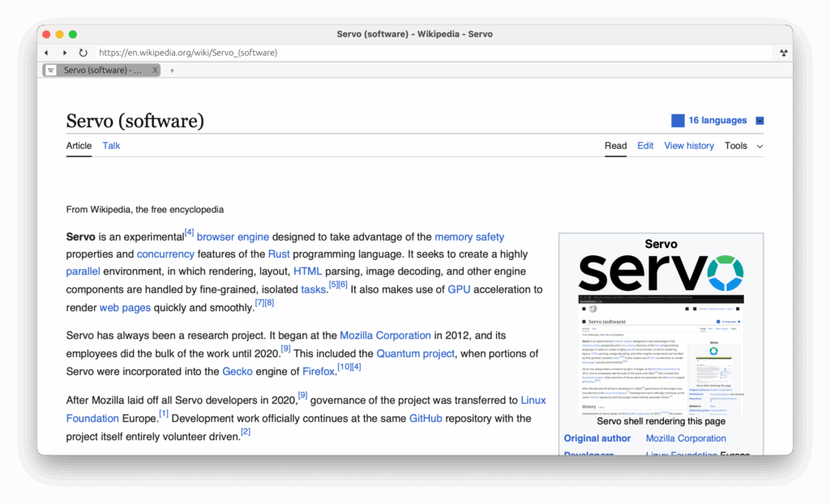The width and height of the screenshot is (830, 504).
Task: Open a new tab with the plus icon
Action: (x=172, y=70)
